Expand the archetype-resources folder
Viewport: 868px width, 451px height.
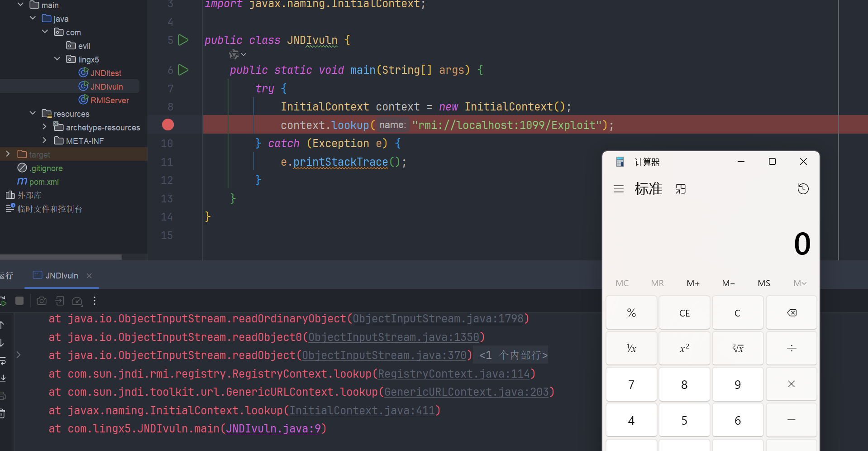[x=44, y=127]
